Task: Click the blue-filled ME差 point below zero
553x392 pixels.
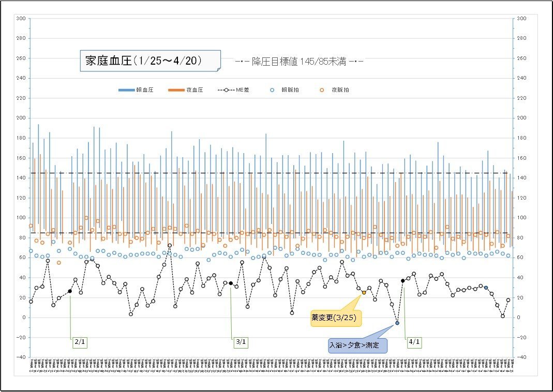Action: (397, 323)
